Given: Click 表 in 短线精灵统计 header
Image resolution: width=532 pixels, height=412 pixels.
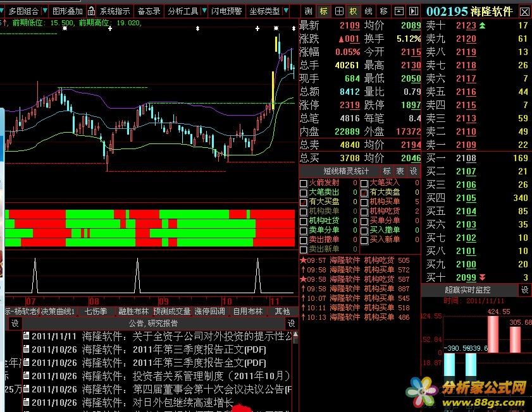Looking at the screenshot, I should (x=400, y=171).
